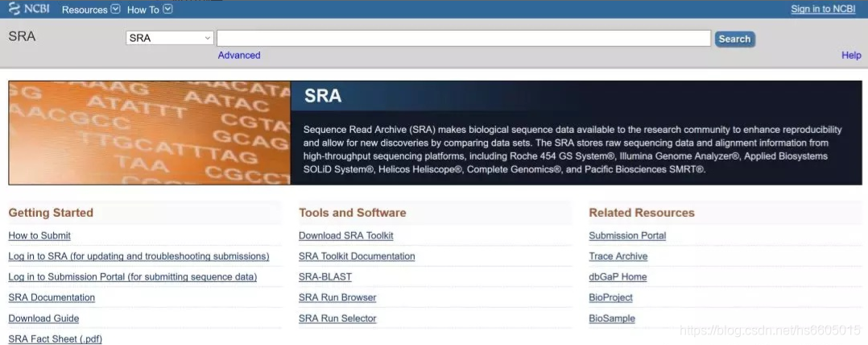The height and width of the screenshot is (345, 868).
Task: Focus the SRA search text field
Action: click(x=463, y=38)
